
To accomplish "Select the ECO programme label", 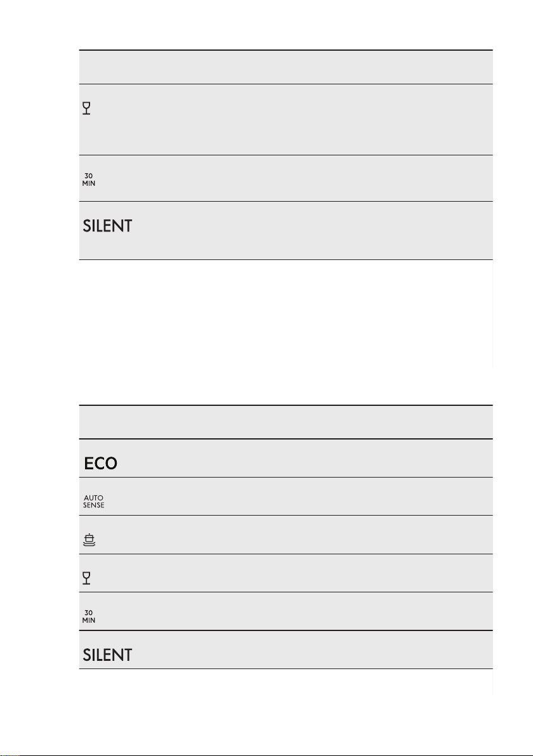I will [x=100, y=464].
